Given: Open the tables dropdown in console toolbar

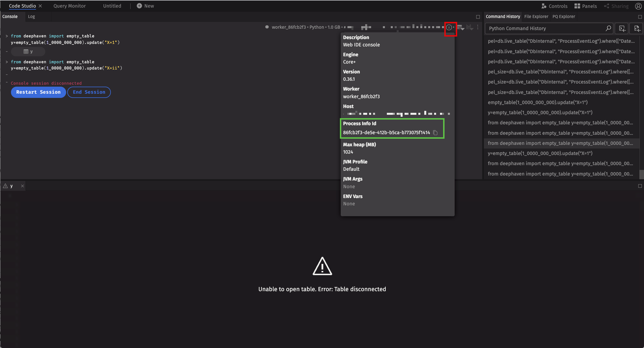Looking at the screenshot, I should click(461, 27).
